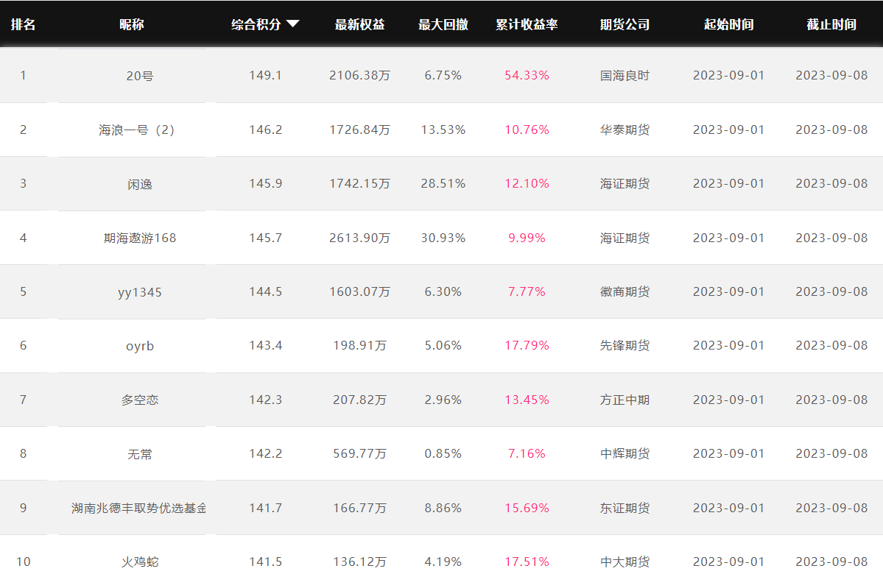Select the drawdown value 28.51%
The height and width of the screenshot is (588, 883).
pyautogui.click(x=443, y=183)
